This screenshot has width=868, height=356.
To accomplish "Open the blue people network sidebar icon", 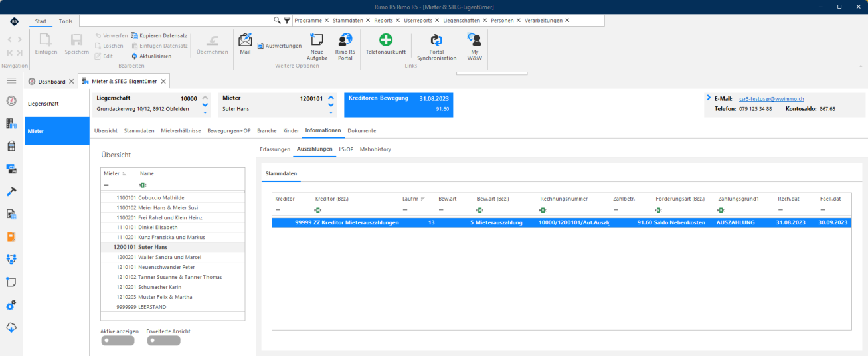I will click(11, 259).
